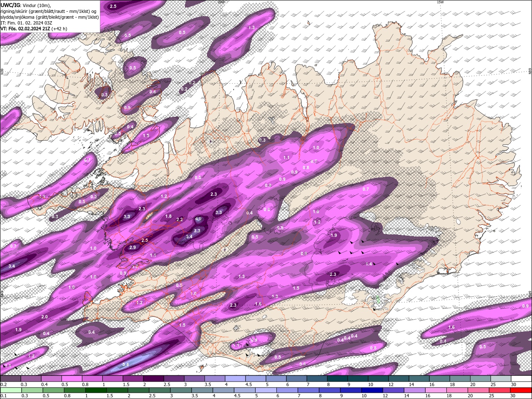The image size is (532, 399).
Task: Click the 'VT: Fös. 02.02.2024 21Z' valid time line
Action: (34, 29)
